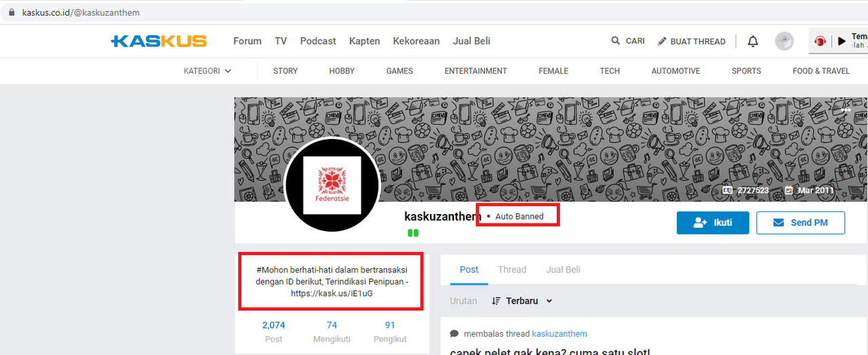Open TV menu item
This screenshot has height=355, width=868.
[281, 41]
